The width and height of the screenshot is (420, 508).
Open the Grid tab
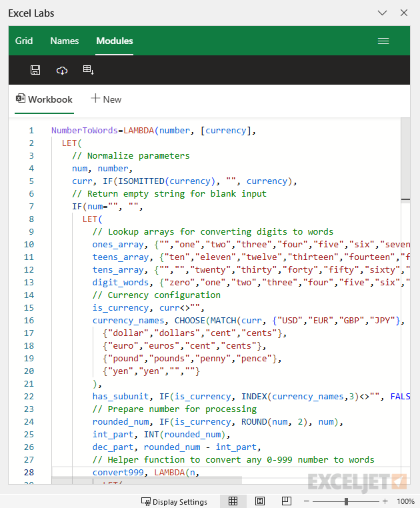(x=24, y=41)
